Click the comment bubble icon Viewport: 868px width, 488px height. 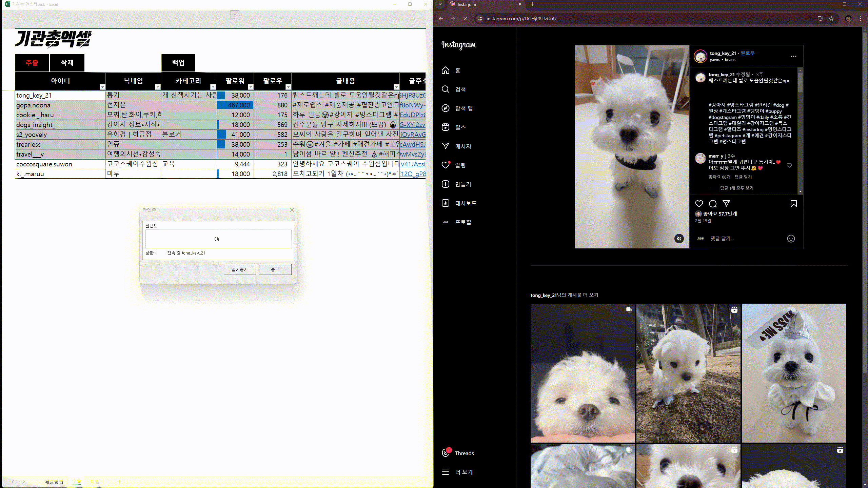point(712,204)
